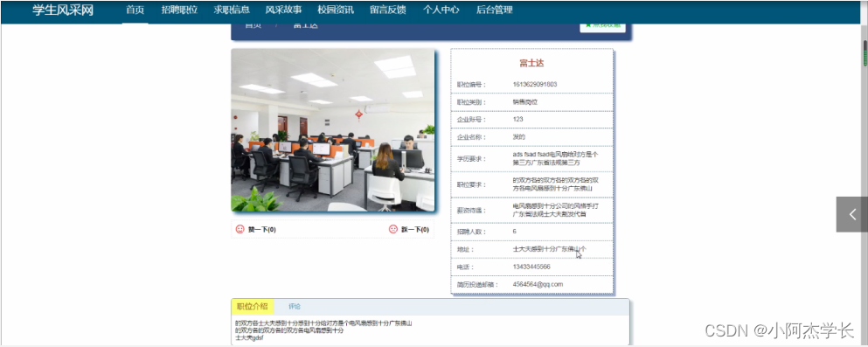Click the page vertical scrollbar thumb
The width and height of the screenshot is (868, 347).
tap(865, 53)
